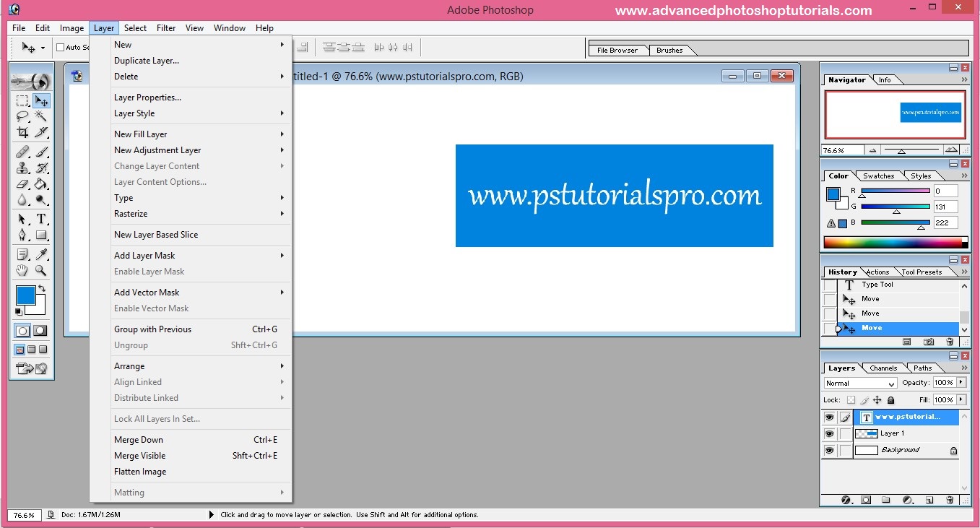Image resolution: width=980 pixels, height=528 pixels.
Task: Select the Zoom tool
Action: point(41,271)
